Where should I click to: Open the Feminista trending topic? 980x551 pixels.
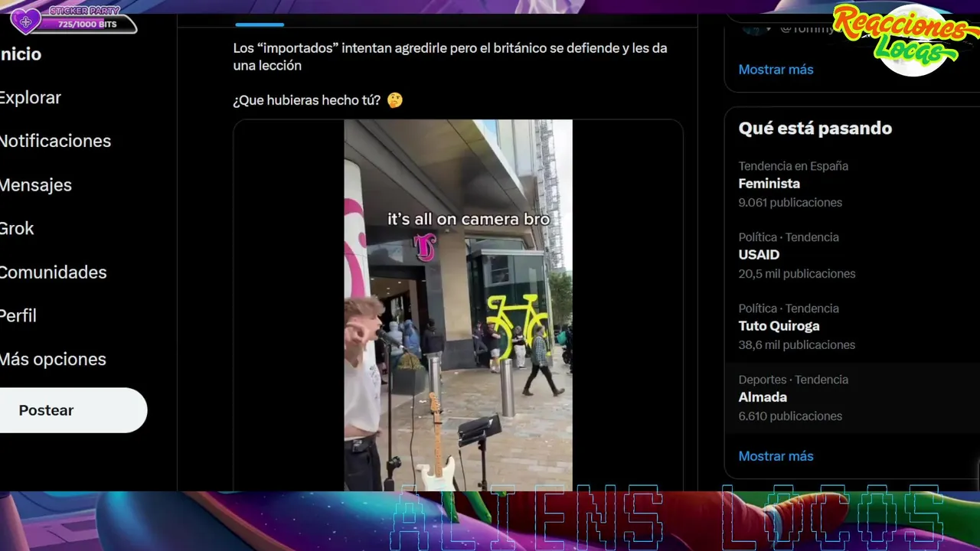tap(769, 184)
